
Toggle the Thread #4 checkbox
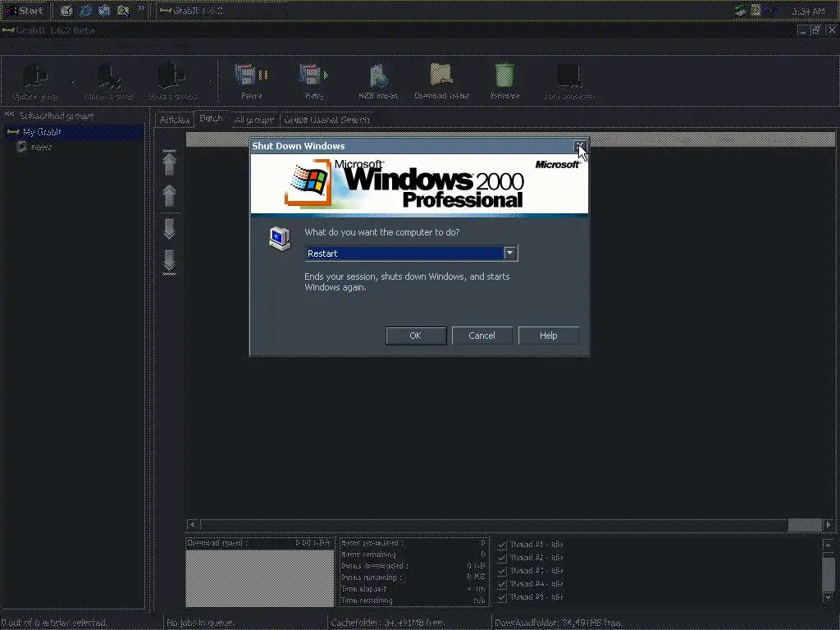tap(502, 584)
